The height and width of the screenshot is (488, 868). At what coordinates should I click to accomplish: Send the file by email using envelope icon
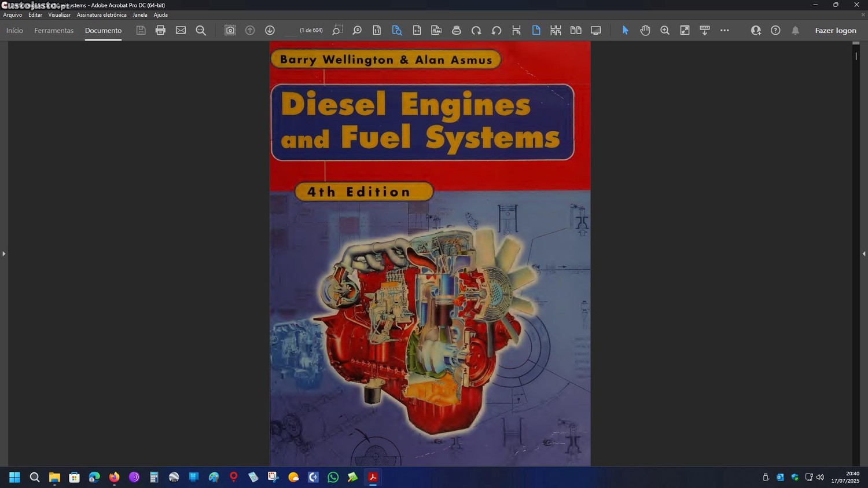[181, 30]
